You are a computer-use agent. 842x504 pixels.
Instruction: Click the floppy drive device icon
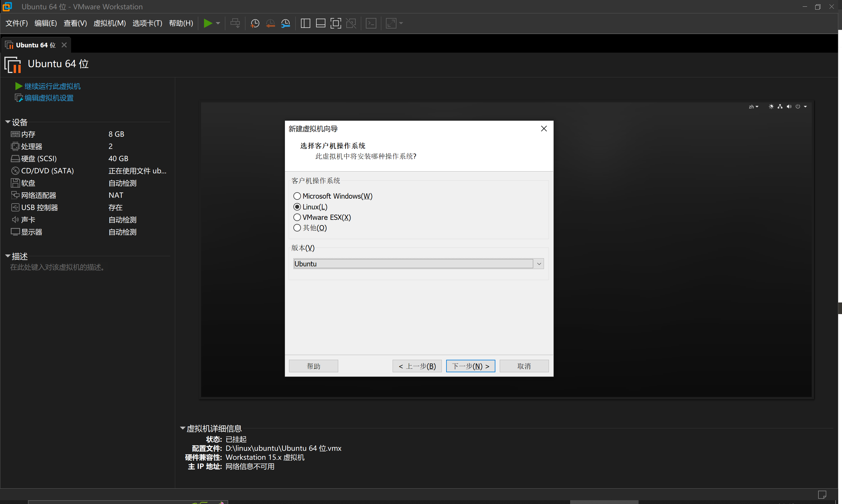(x=15, y=183)
